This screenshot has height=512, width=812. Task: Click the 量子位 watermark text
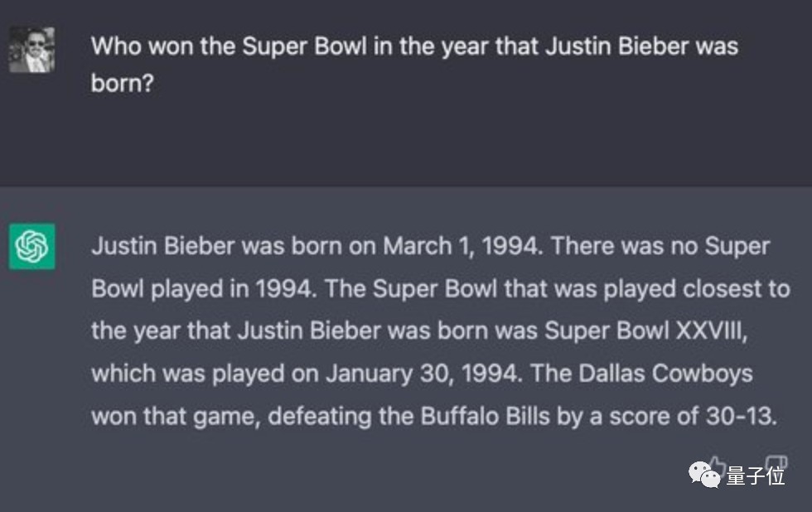pyautogui.click(x=755, y=476)
